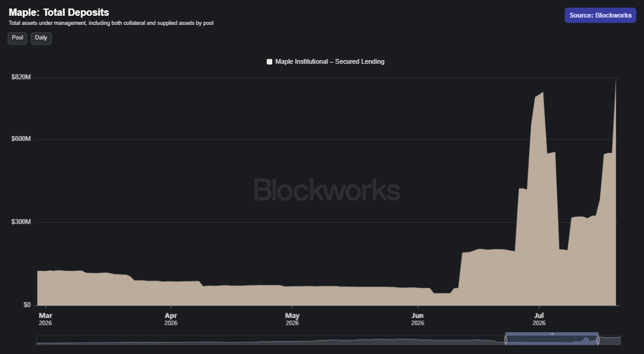Screen dimensions: 644x354
Task: Click the overview area right of the selection
Action: [x=609, y=340]
